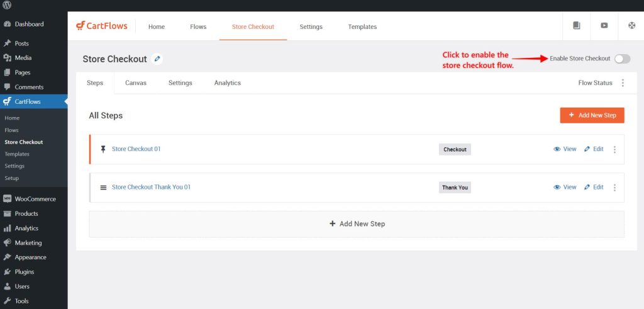
Task: Click the Comments bubble icon
Action: [7, 87]
